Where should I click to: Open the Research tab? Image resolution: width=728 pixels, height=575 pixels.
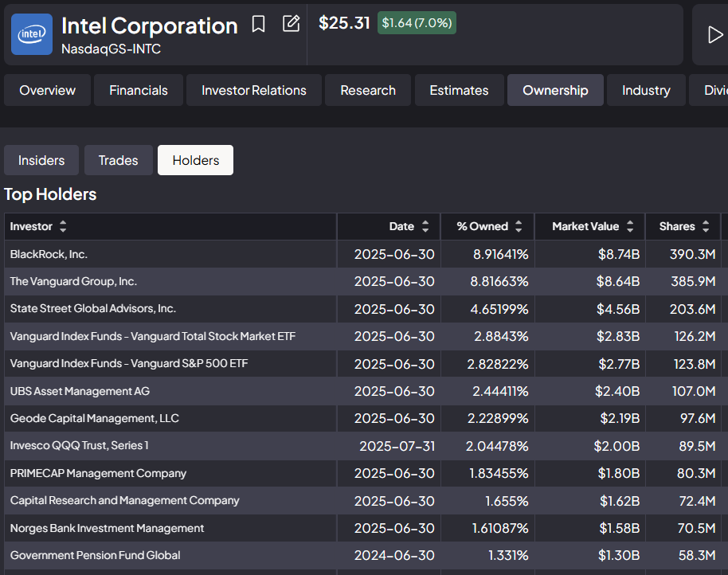[368, 90]
